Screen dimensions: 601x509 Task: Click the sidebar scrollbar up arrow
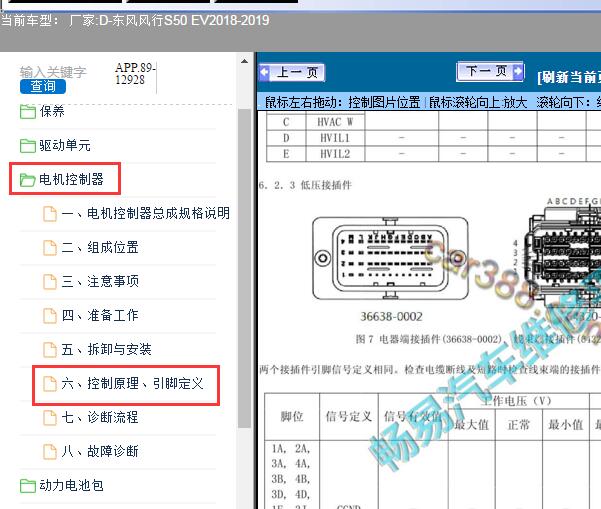pos(245,61)
